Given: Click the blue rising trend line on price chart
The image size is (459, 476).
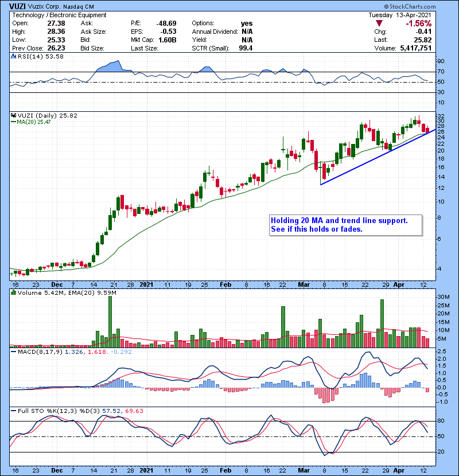Looking at the screenshot, I should click(378, 157).
